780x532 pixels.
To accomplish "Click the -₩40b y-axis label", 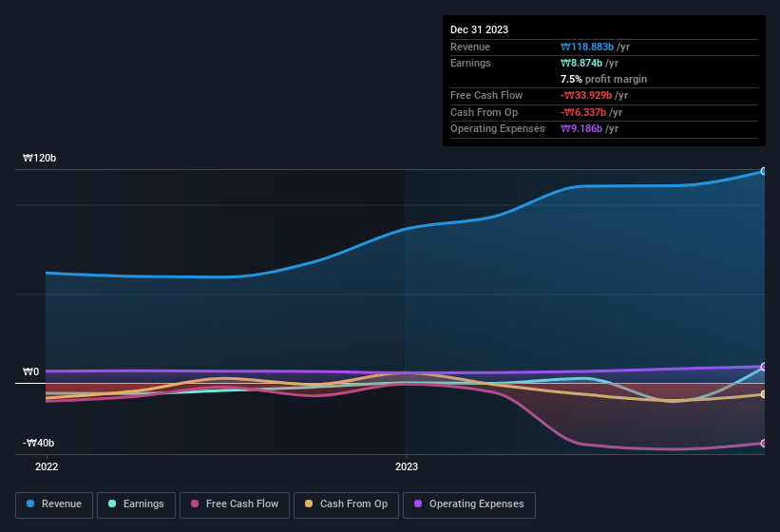I will [x=38, y=443].
